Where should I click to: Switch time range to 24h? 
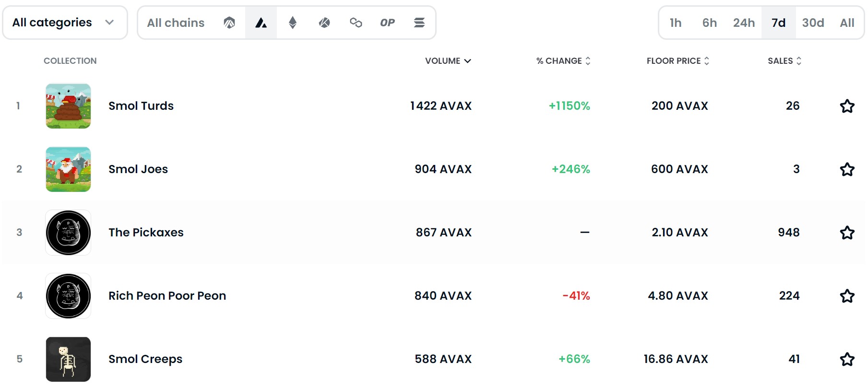(x=744, y=23)
